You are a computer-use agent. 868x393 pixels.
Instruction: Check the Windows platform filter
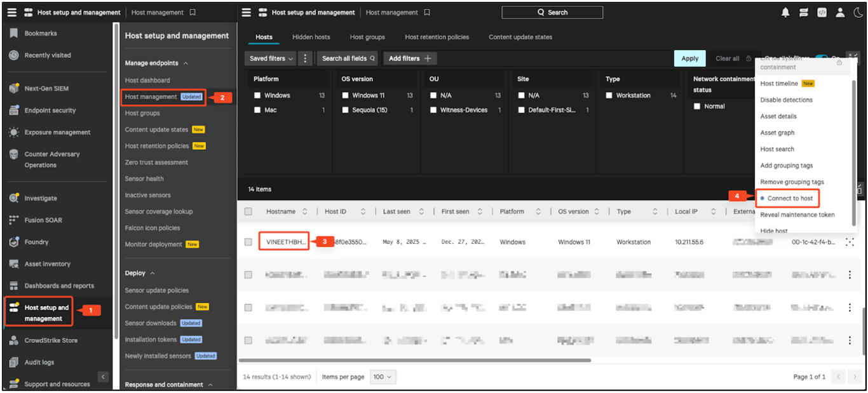click(x=257, y=95)
